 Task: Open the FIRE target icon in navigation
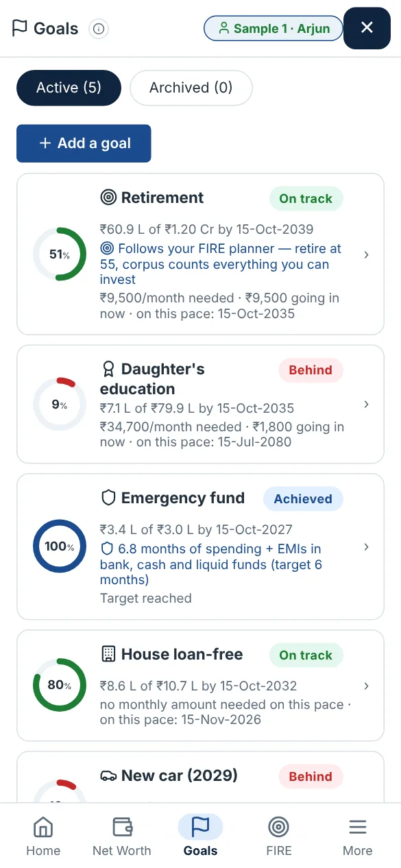(279, 827)
